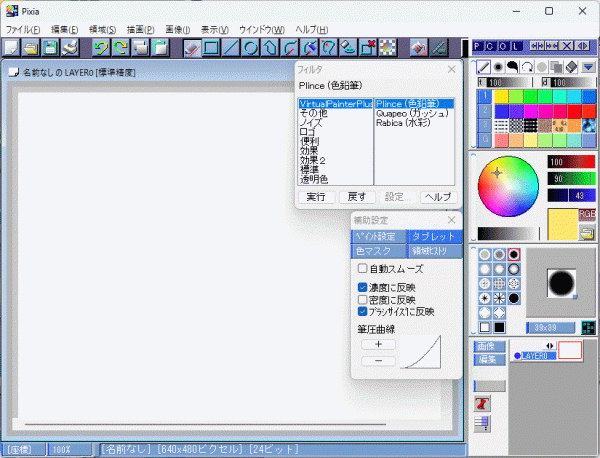Viewport: 600px width, 458px height.
Task: Select ノイズ category in filter list
Action: 311,123
